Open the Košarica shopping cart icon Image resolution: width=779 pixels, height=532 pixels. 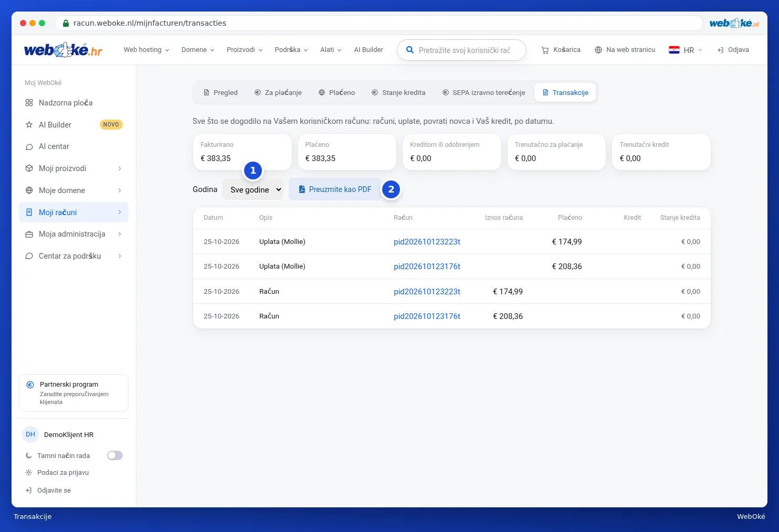tap(545, 50)
